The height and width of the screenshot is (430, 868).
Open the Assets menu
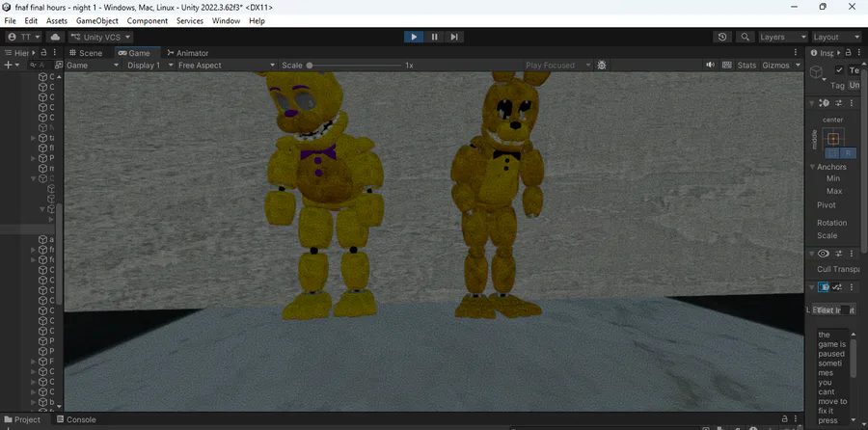tap(57, 21)
